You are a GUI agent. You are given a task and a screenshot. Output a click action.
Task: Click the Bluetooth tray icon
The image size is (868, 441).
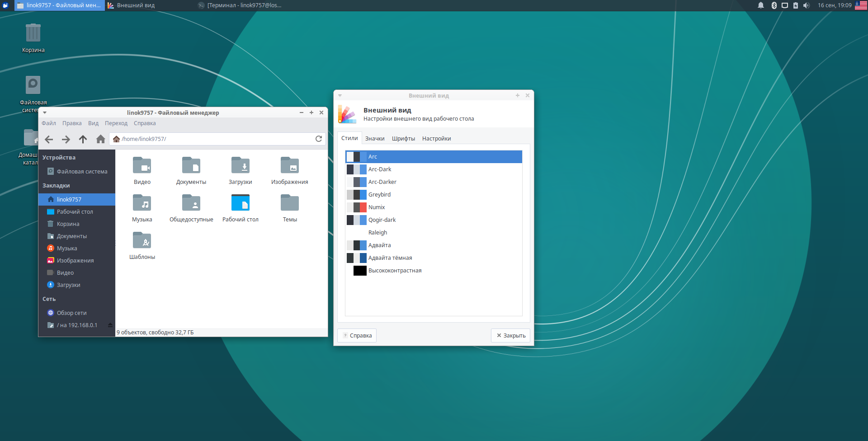pyautogui.click(x=774, y=5)
